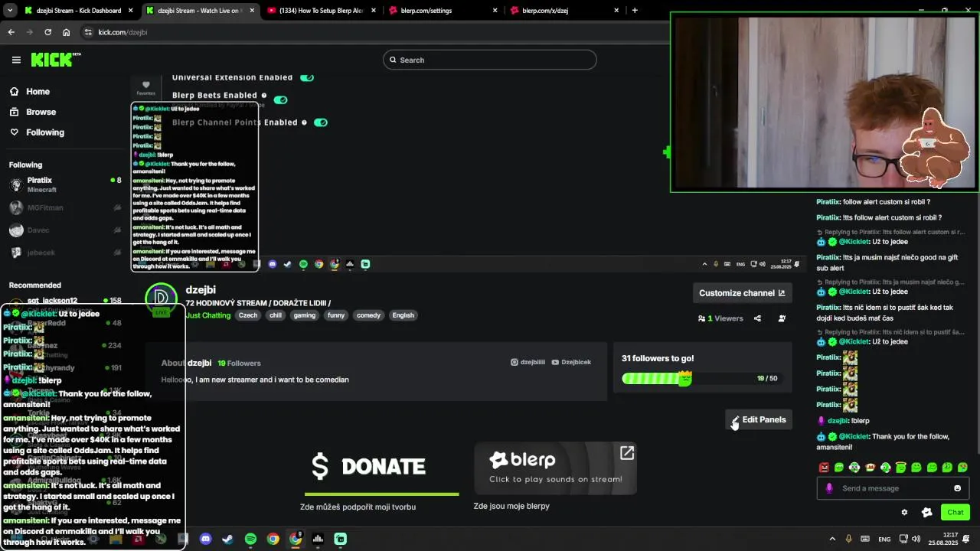Close the blerp.com/settings tab
The image size is (980, 551).
[x=495, y=11]
